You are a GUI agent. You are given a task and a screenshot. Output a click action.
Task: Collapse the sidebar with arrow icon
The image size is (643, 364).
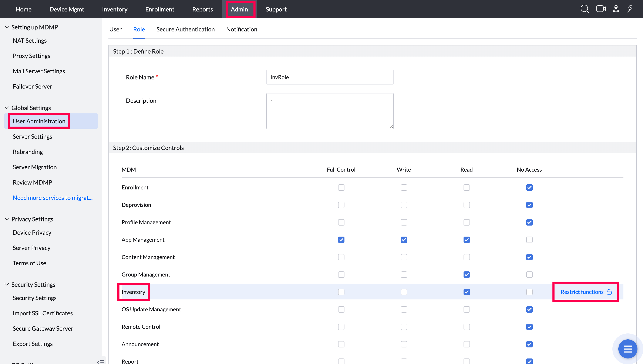[x=101, y=361]
